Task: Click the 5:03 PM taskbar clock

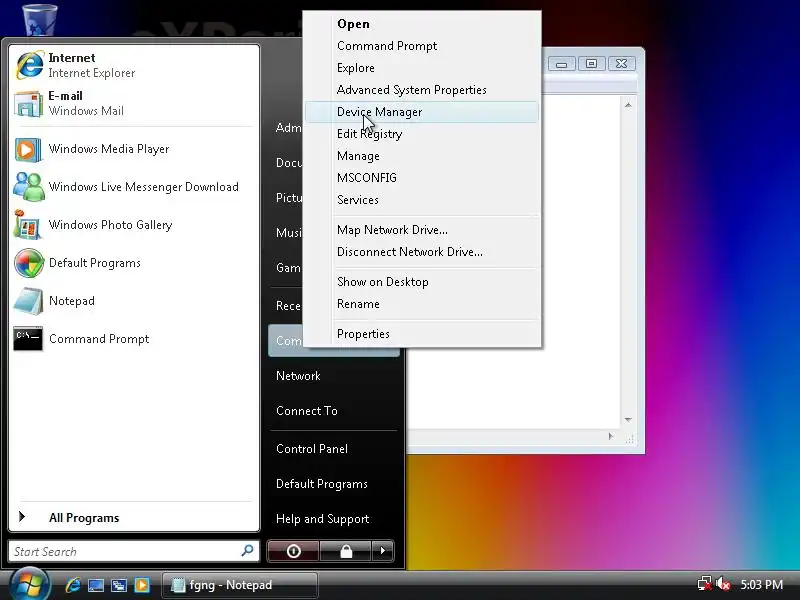Action: (761, 584)
